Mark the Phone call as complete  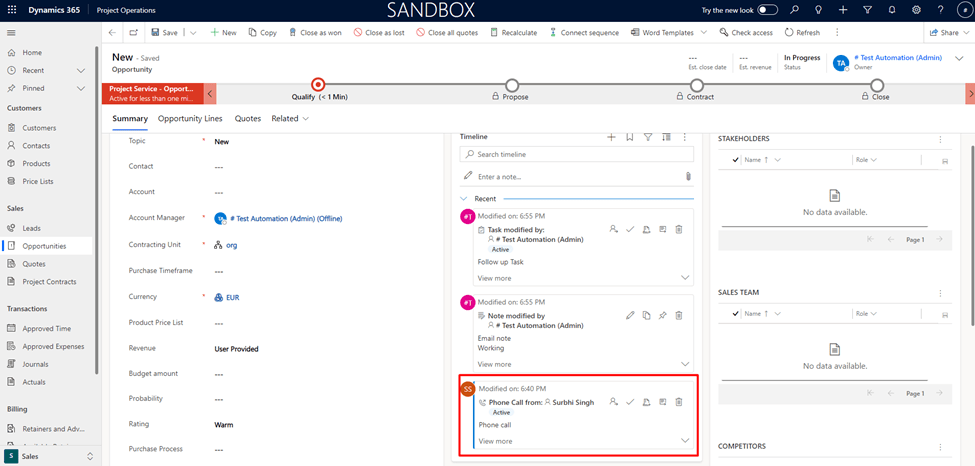click(x=630, y=402)
